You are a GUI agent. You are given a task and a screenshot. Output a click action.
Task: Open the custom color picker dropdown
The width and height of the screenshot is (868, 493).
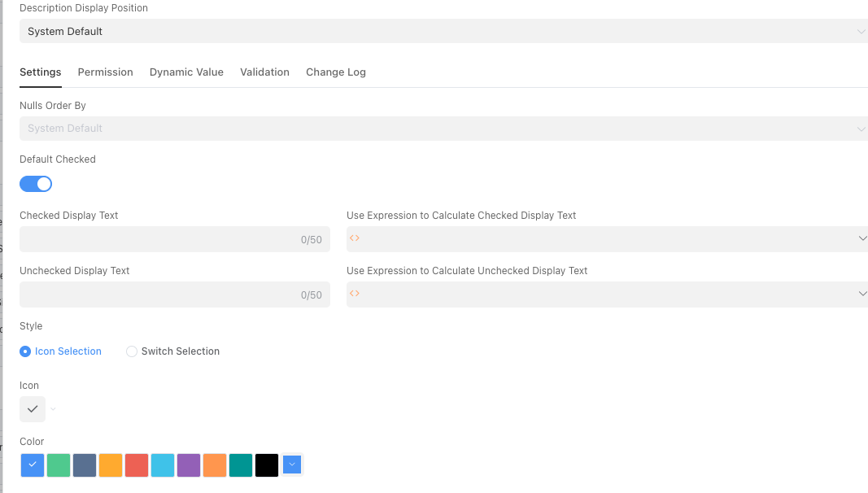(293, 465)
